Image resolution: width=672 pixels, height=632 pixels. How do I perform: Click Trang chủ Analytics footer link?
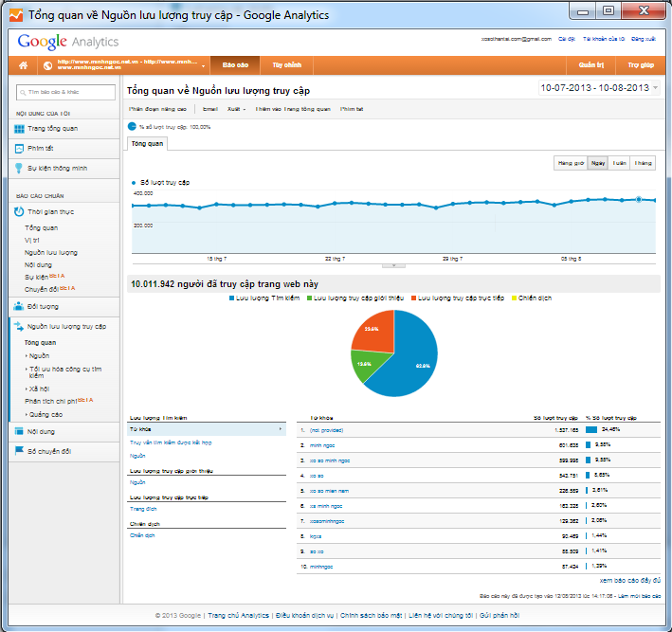pos(238,615)
